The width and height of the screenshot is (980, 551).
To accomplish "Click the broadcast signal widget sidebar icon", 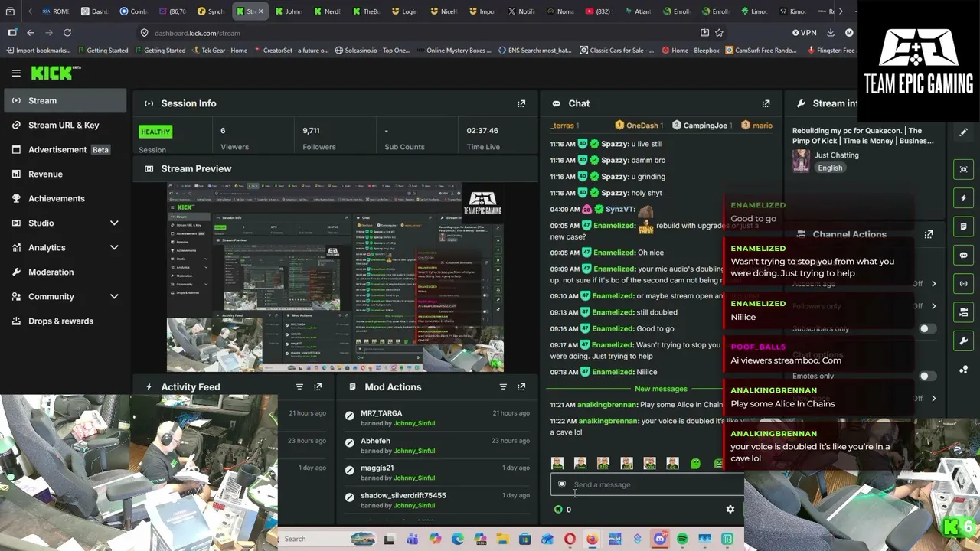I will [964, 283].
